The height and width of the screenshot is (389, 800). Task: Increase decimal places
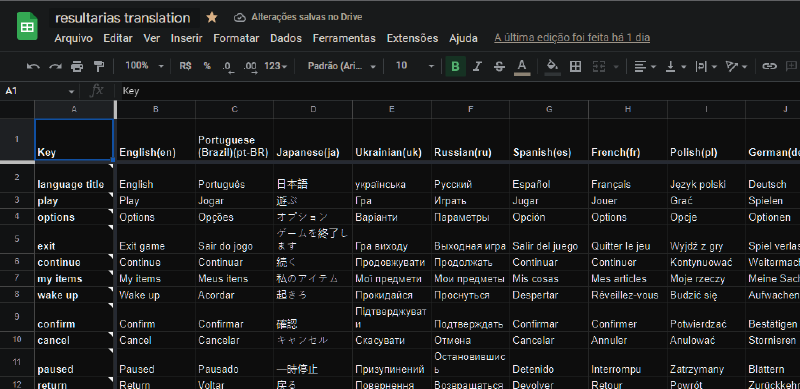tap(250, 66)
